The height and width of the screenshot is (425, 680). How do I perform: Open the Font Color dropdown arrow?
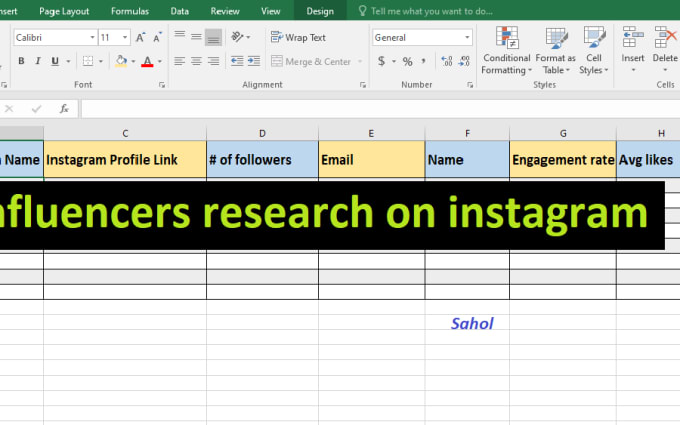pos(160,61)
